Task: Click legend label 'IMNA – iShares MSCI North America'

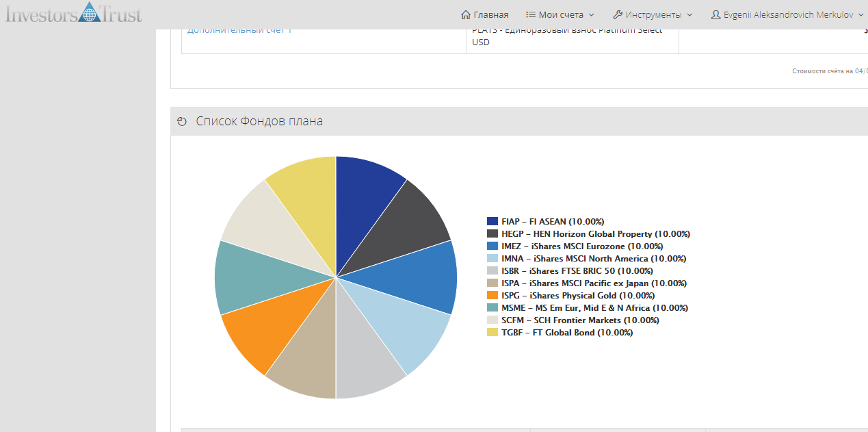Action: pos(594,259)
